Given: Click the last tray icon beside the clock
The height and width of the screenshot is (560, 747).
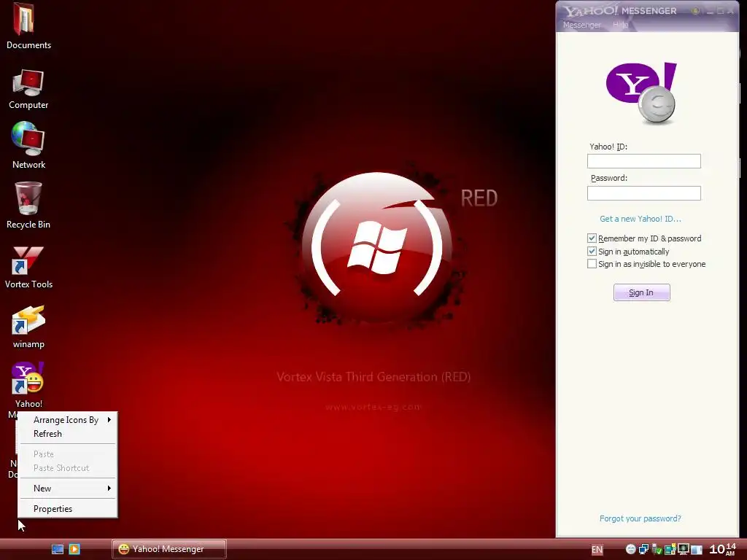Looking at the screenshot, I should (x=697, y=550).
